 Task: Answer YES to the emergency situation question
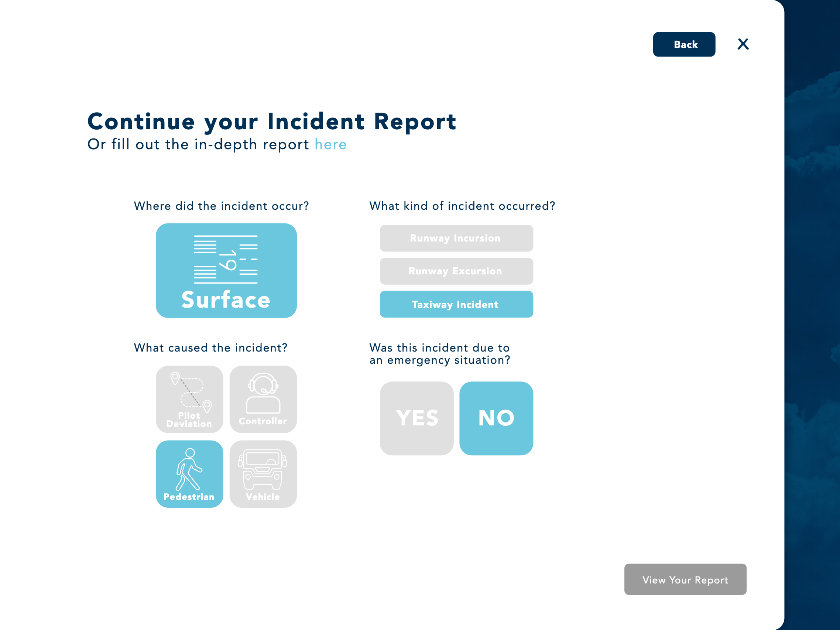[x=416, y=418]
